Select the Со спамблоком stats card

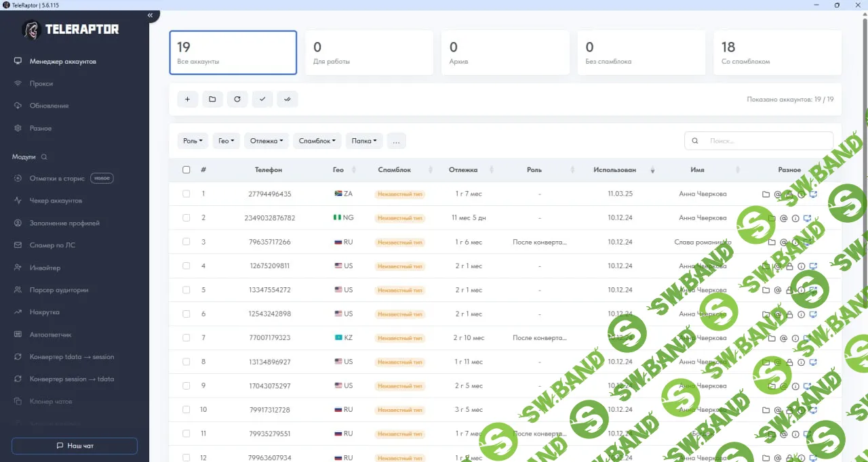pos(777,53)
